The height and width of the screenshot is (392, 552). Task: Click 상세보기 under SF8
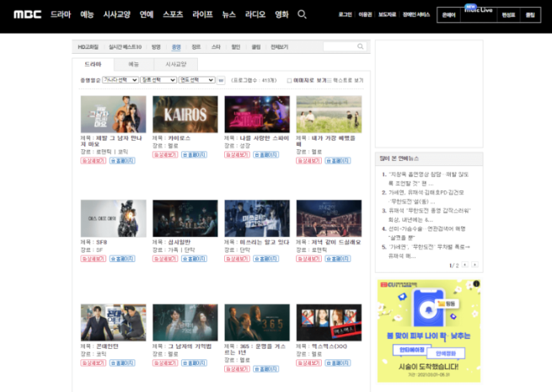pos(94,259)
